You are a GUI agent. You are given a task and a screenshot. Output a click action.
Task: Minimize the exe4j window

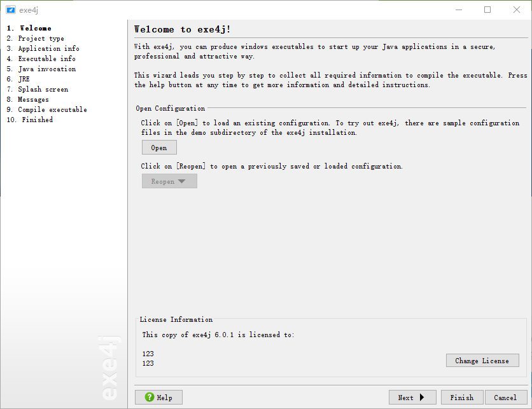coord(459,10)
